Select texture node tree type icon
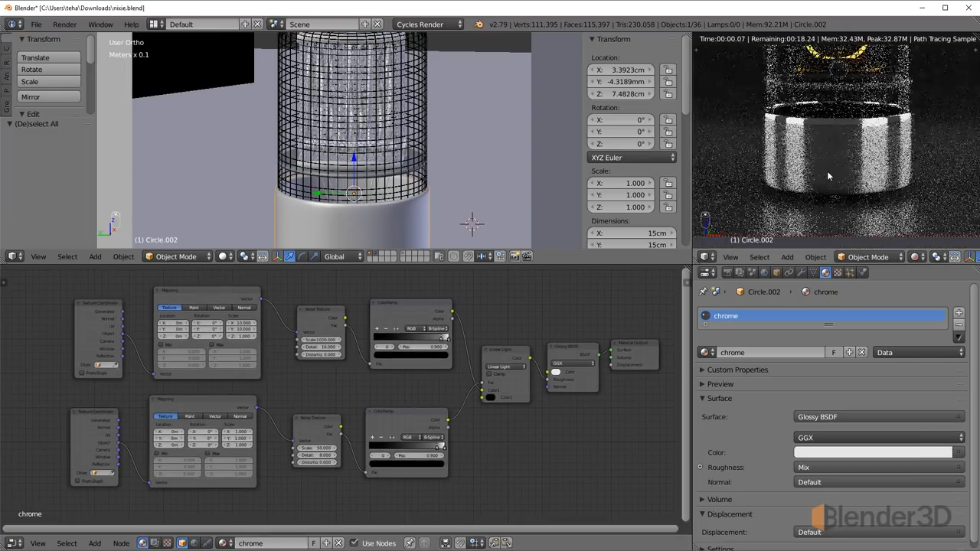The width and height of the screenshot is (980, 551). tap(167, 543)
